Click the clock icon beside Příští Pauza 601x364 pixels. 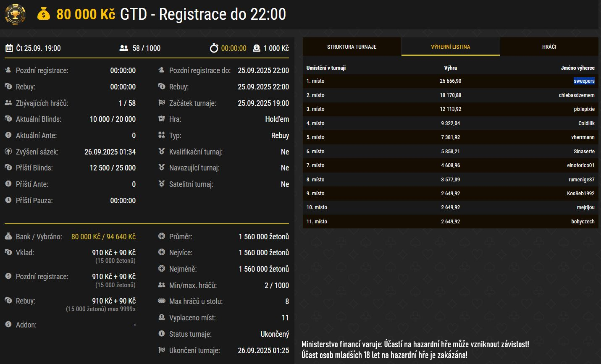tap(8, 200)
